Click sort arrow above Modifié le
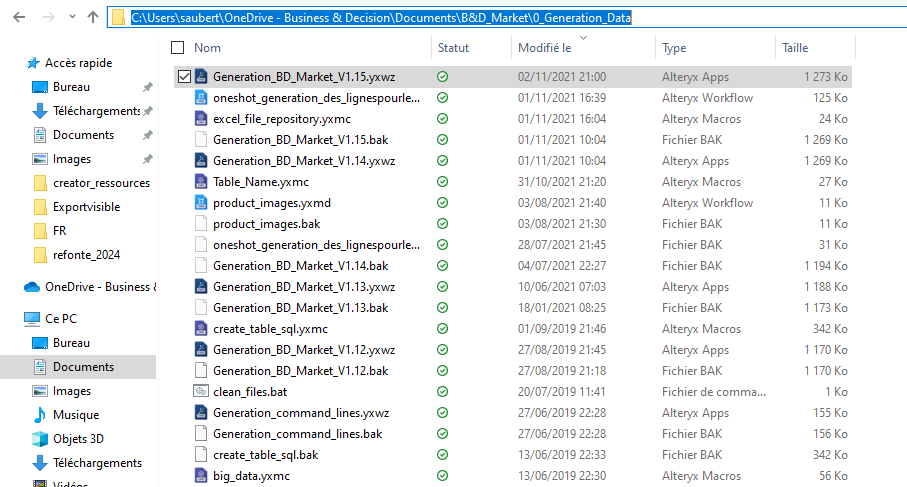907x487 pixels. click(x=583, y=38)
